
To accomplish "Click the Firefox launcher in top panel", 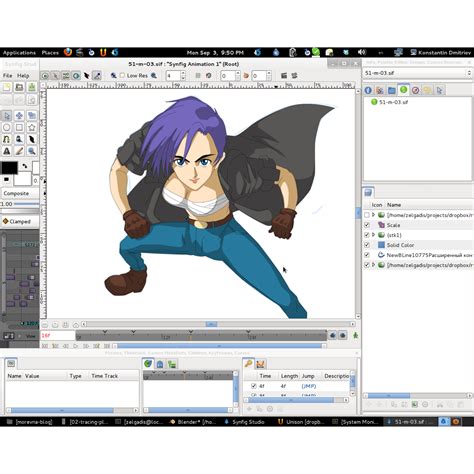I will [68, 52].
